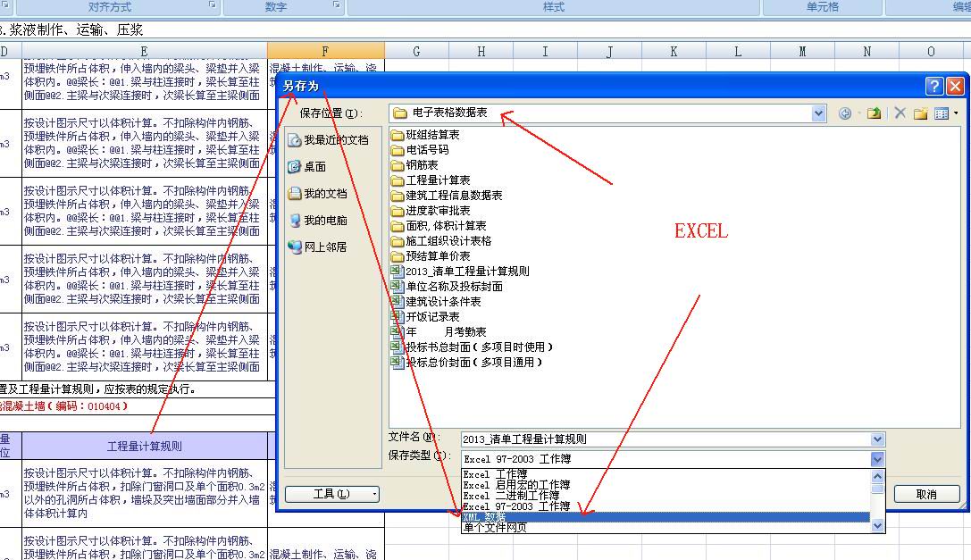Select the 施工组织设计表格 folder
The height and width of the screenshot is (560, 971).
tap(441, 241)
